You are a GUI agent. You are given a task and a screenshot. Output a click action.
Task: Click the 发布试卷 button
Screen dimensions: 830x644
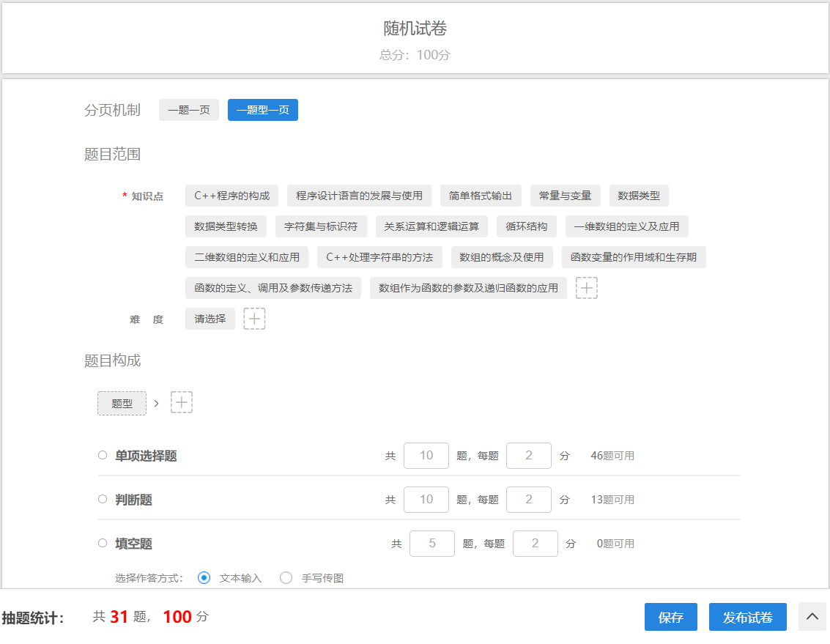coord(747,617)
